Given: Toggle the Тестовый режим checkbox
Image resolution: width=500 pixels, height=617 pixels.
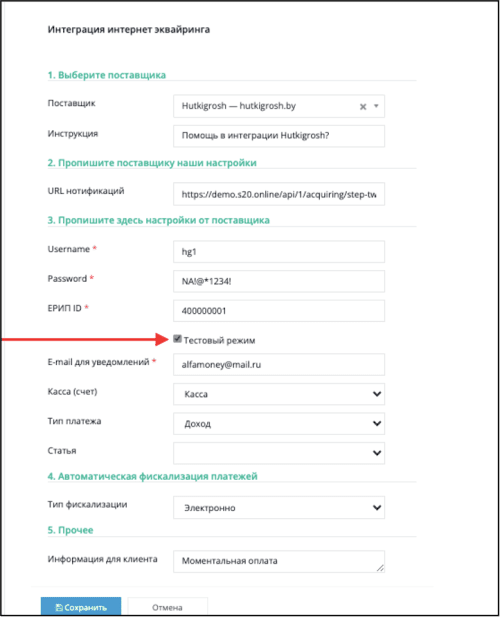Looking at the screenshot, I should tap(177, 339).
